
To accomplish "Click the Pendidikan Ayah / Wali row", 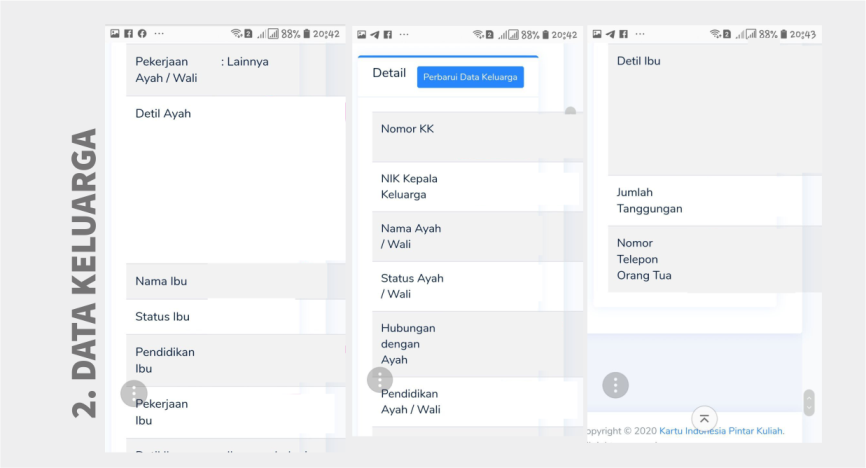I will 477,402.
